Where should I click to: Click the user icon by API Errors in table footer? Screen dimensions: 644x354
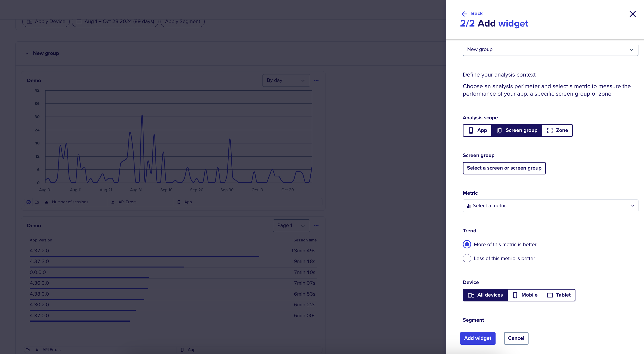pos(37,350)
